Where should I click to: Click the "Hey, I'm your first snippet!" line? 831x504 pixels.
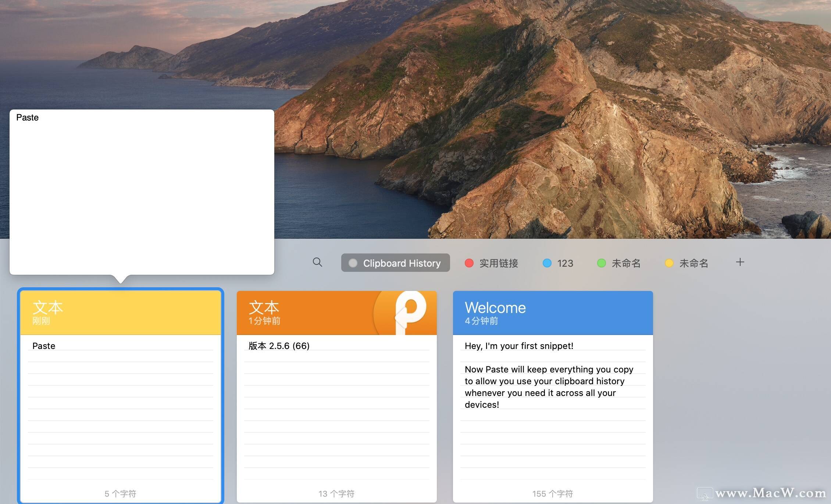click(519, 346)
